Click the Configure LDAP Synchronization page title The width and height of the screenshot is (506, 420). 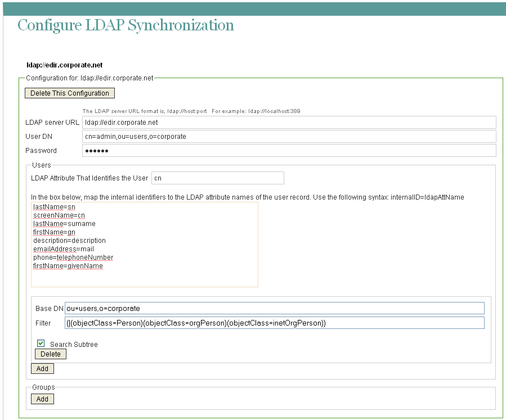click(x=126, y=25)
